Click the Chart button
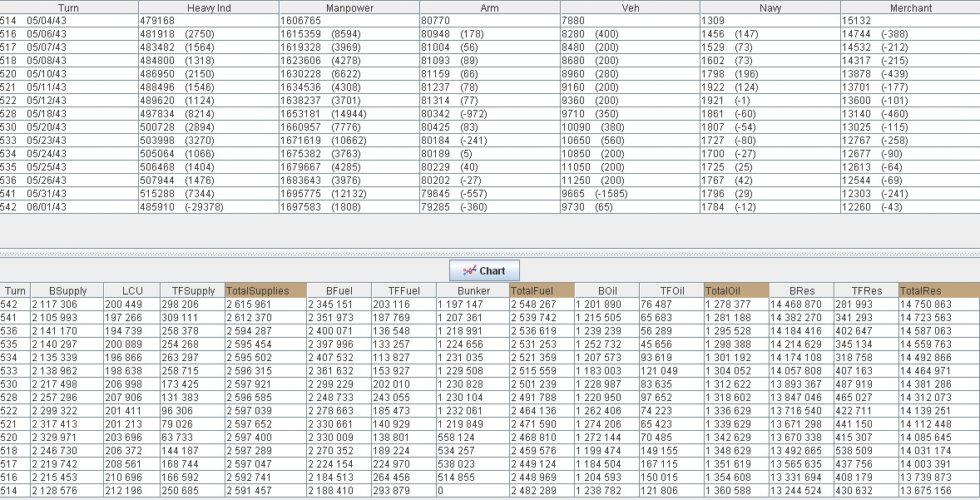 [x=484, y=270]
